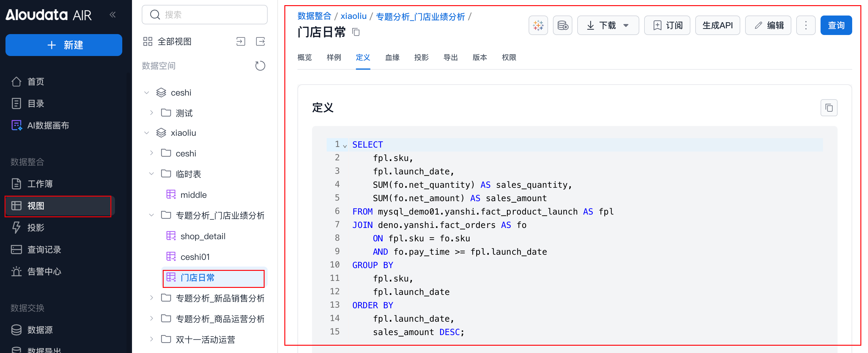
Task: Open the Tableau-style connect icon button
Action: coord(538,25)
